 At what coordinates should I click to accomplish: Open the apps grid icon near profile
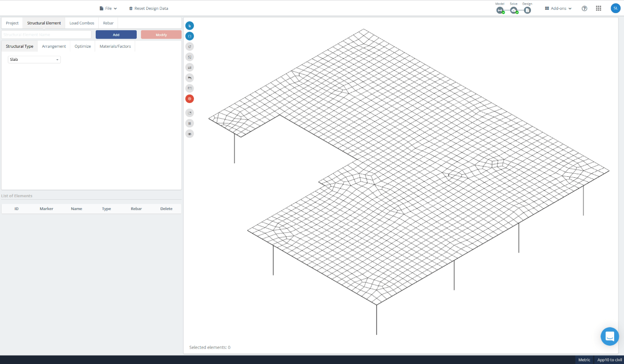599,8
